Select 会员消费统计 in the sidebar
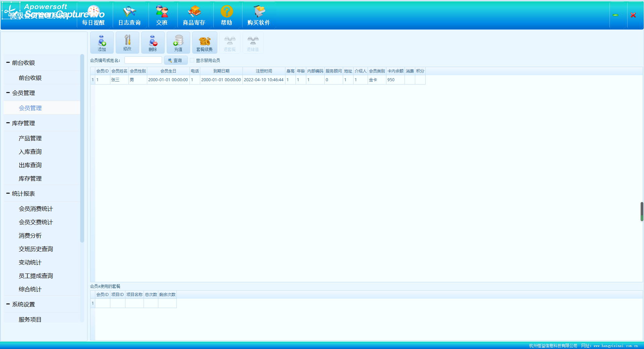Screen dimensions: 644x349 pos(36,209)
